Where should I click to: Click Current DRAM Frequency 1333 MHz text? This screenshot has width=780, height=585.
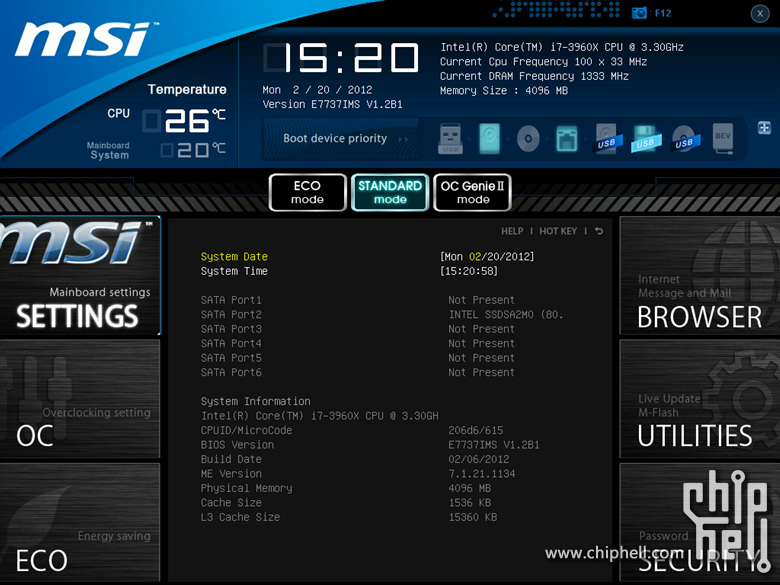(x=534, y=76)
